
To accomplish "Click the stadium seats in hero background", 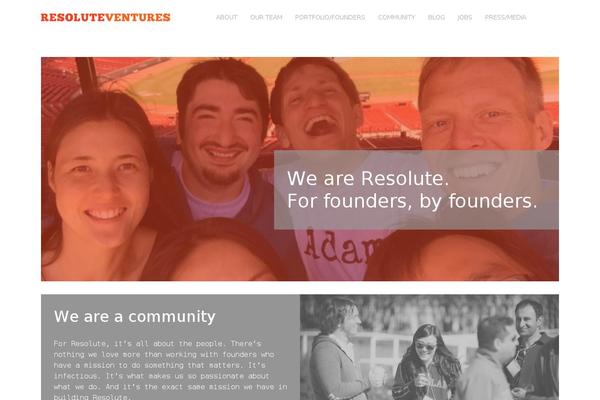I will point(390,119).
